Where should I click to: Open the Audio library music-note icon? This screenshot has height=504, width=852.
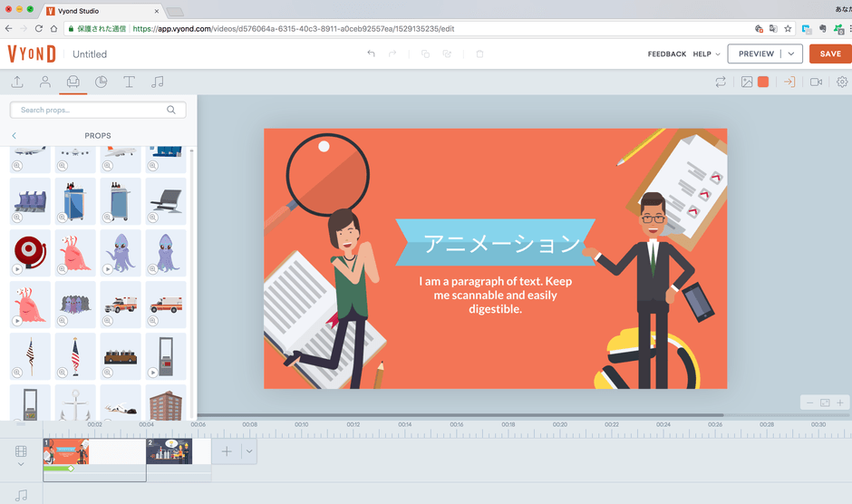click(x=158, y=82)
